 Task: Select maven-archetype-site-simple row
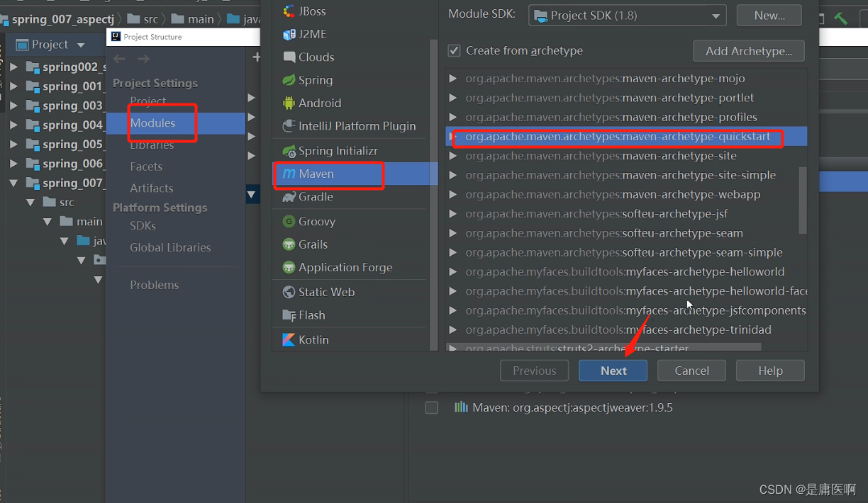point(626,175)
